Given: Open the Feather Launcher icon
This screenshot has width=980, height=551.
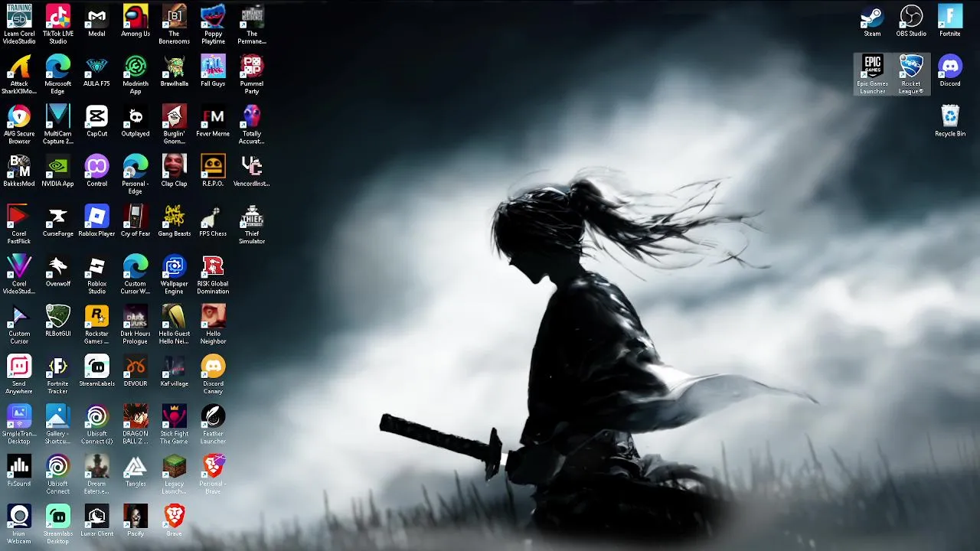Looking at the screenshot, I should pos(213,416).
